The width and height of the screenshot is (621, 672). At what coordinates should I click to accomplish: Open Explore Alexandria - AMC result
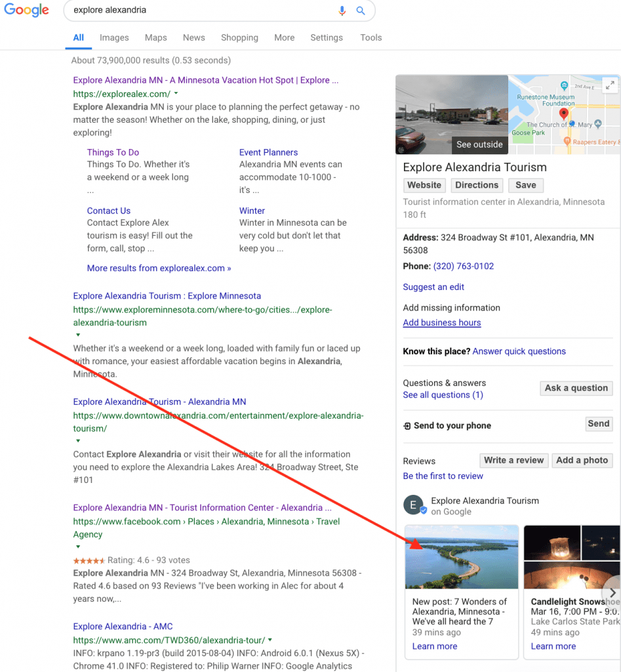(x=123, y=626)
